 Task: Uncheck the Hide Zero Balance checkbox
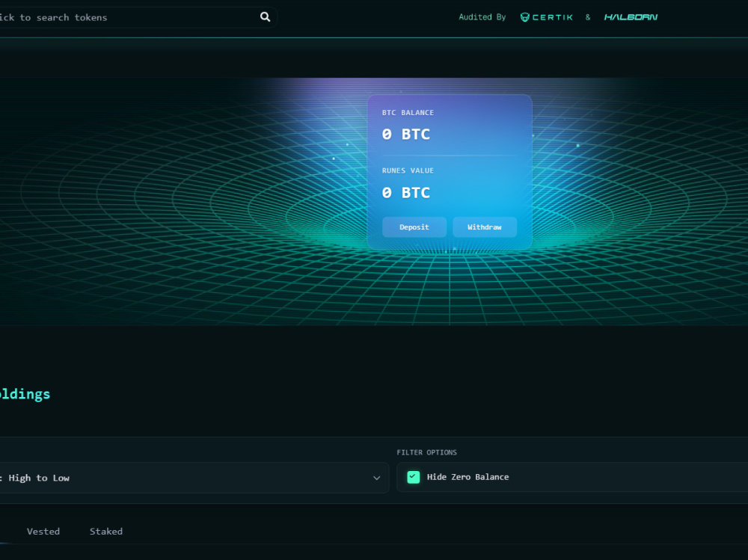[x=414, y=477]
